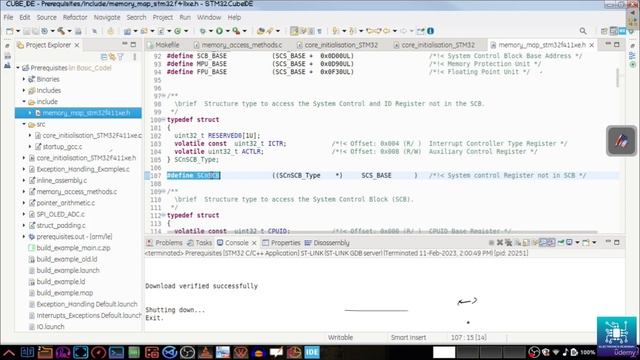Image resolution: width=640 pixels, height=360 pixels.
Task: Click the Remove Launch icon in Console toolbar
Action: (500, 243)
